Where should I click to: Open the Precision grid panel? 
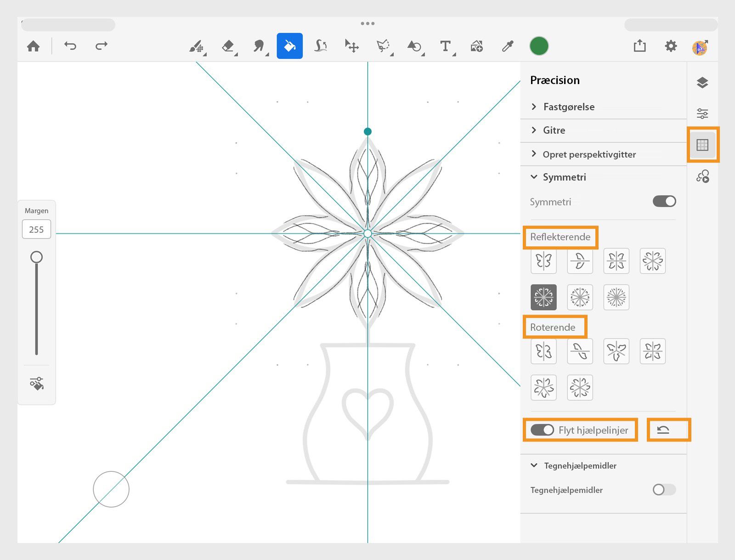(x=702, y=145)
